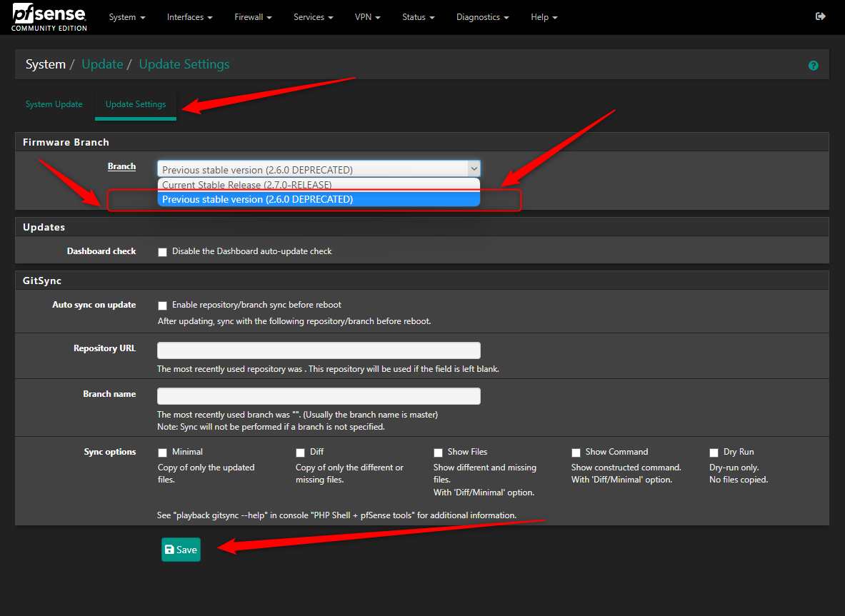Click the logout icon in the top bar

[x=820, y=16]
